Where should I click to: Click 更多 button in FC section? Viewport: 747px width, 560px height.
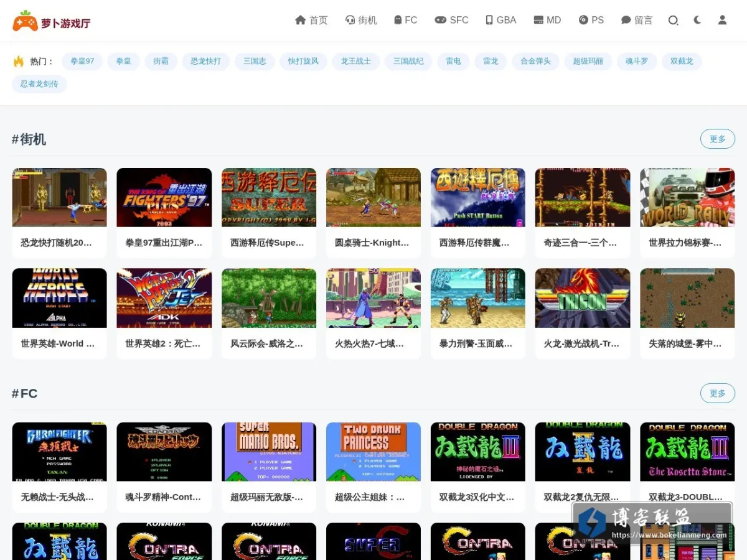[718, 393]
